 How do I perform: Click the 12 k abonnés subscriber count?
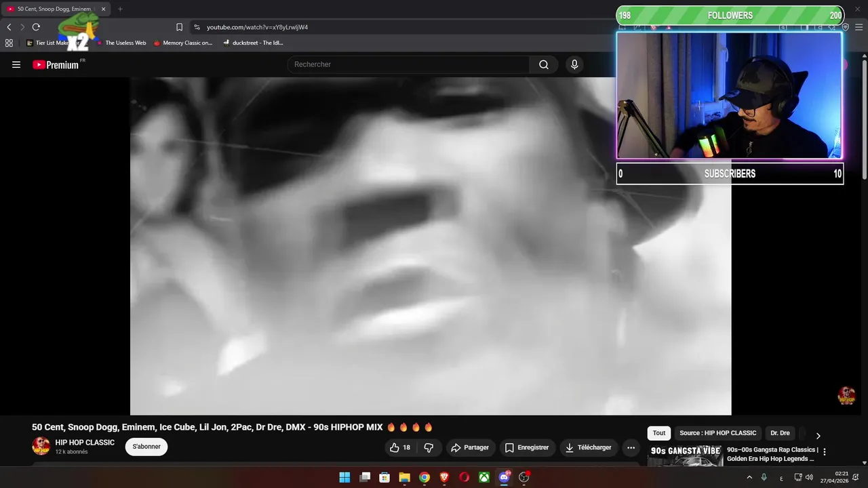(71, 452)
